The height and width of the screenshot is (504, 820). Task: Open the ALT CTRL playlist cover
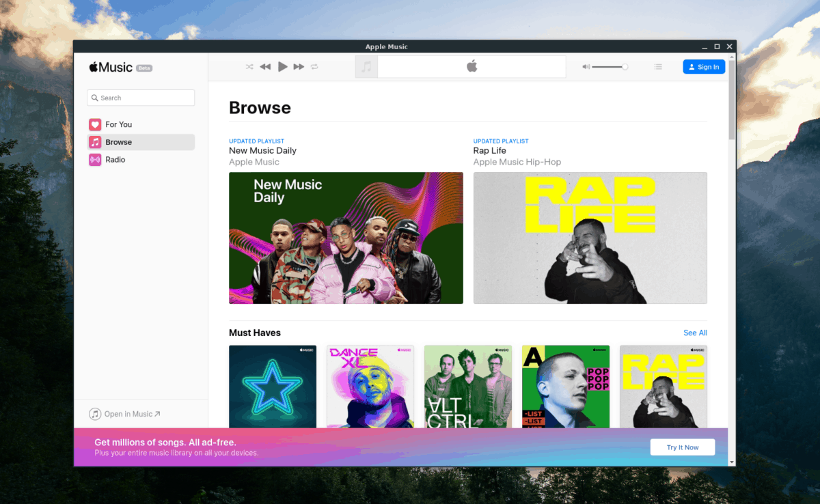tap(468, 387)
